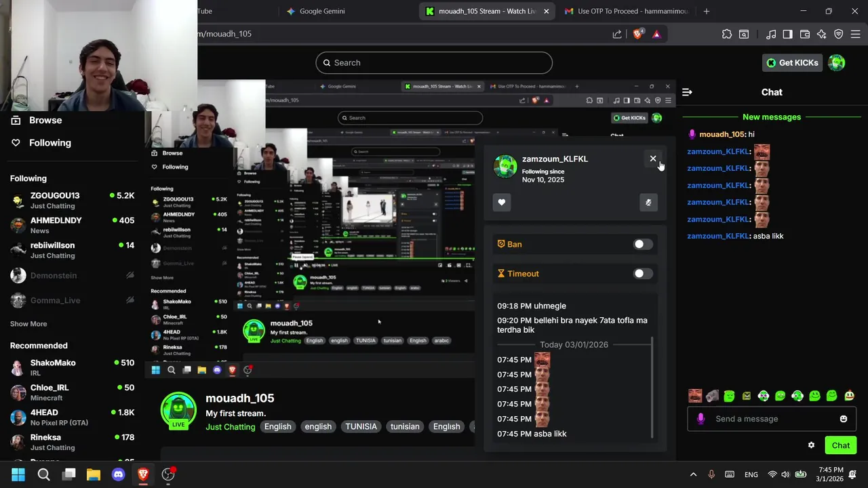The width and height of the screenshot is (868, 488).
Task: Open recommended channel Rineksa
Action: [73, 442]
